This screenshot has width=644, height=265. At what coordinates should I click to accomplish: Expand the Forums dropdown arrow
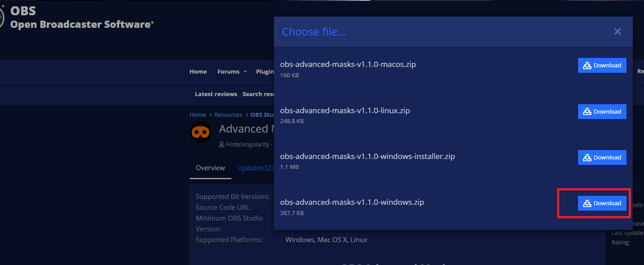245,72
